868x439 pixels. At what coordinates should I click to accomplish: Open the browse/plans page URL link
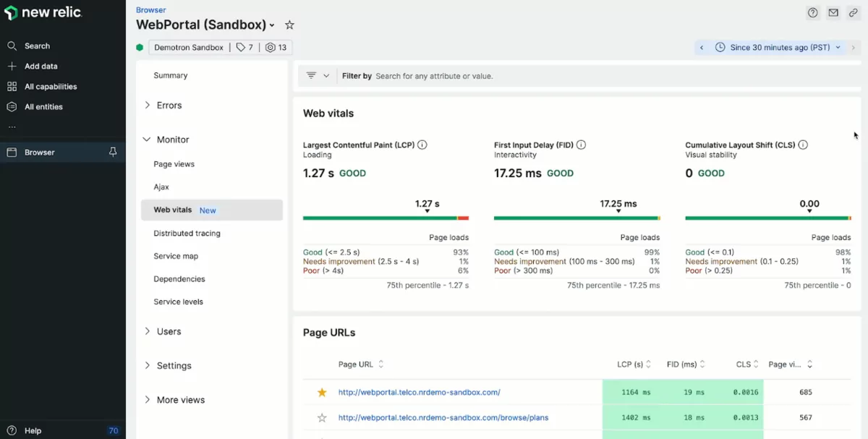pos(443,417)
